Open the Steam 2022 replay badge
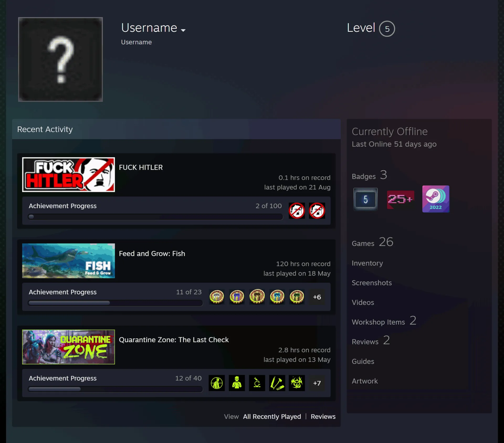The height and width of the screenshot is (443, 504). [x=436, y=199]
